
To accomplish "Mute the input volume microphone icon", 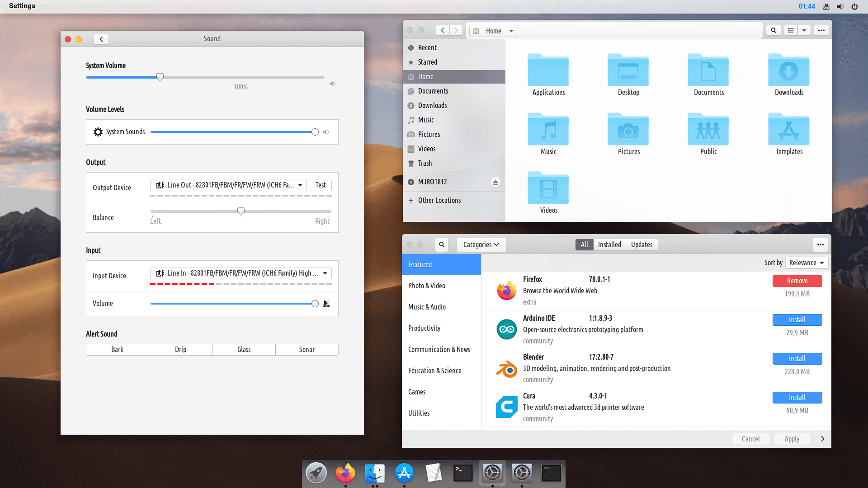I will pos(326,304).
